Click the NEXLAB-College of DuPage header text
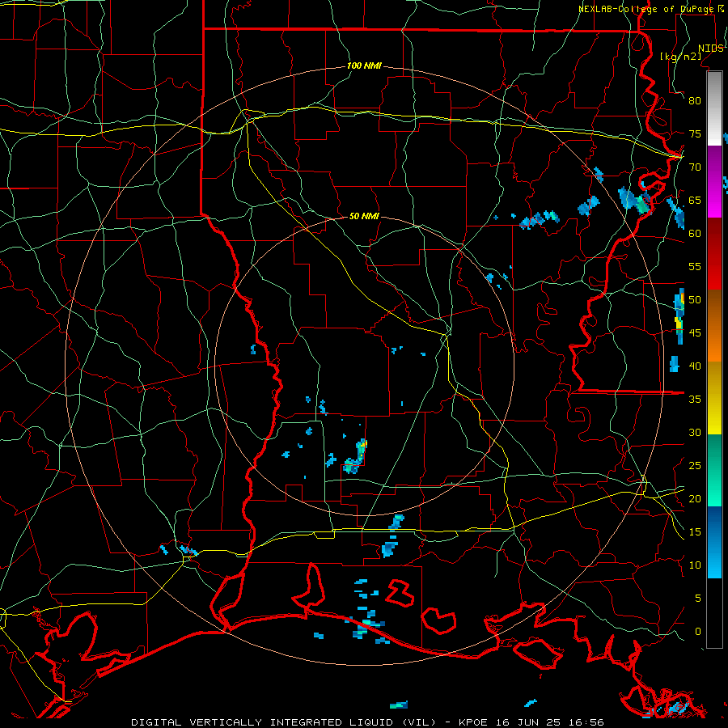This screenshot has height=728, width=728. 645,9
